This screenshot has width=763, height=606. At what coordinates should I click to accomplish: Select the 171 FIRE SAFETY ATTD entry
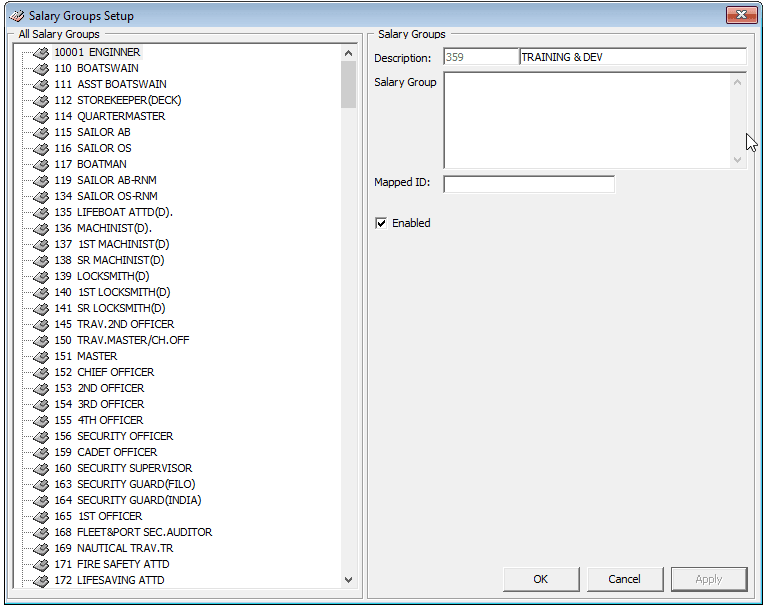pyautogui.click(x=111, y=565)
